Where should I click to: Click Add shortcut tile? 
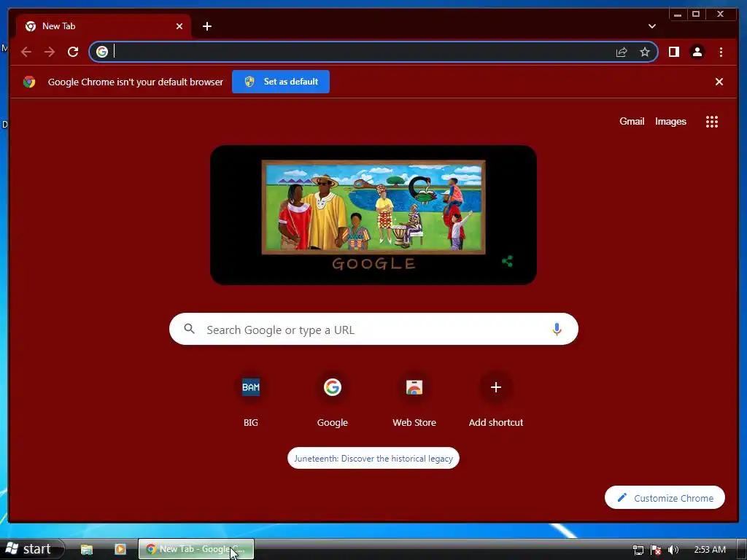[496, 400]
